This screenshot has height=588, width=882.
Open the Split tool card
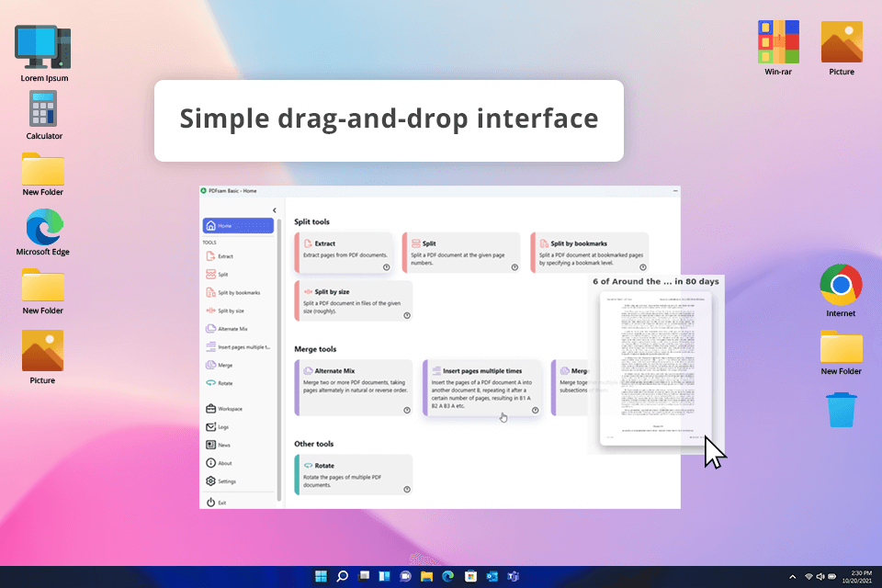[x=461, y=253]
